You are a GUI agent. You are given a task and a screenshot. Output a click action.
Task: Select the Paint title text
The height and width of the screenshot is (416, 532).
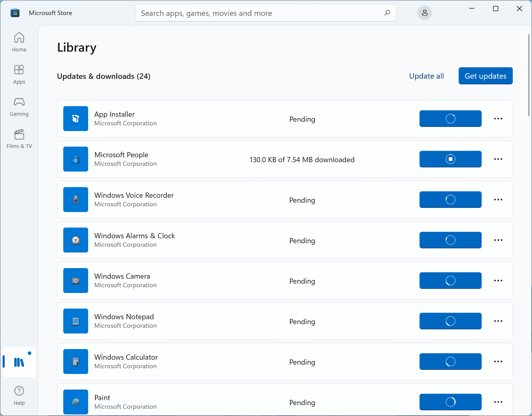point(102,398)
